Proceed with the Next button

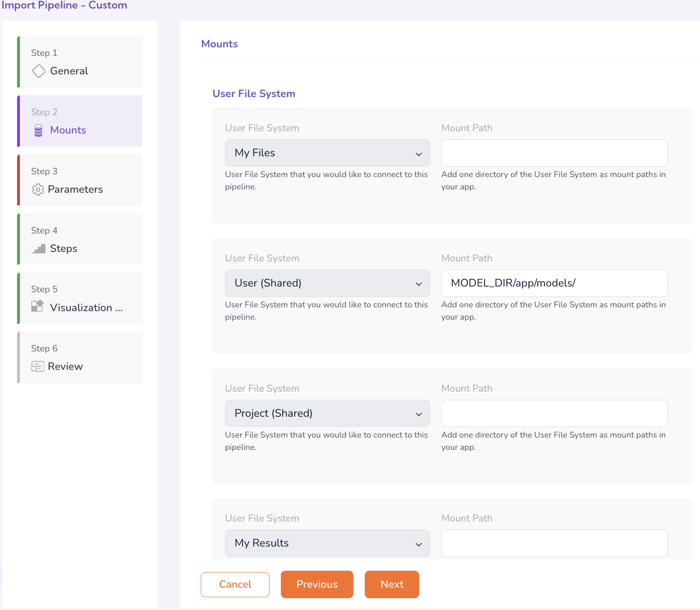[392, 584]
